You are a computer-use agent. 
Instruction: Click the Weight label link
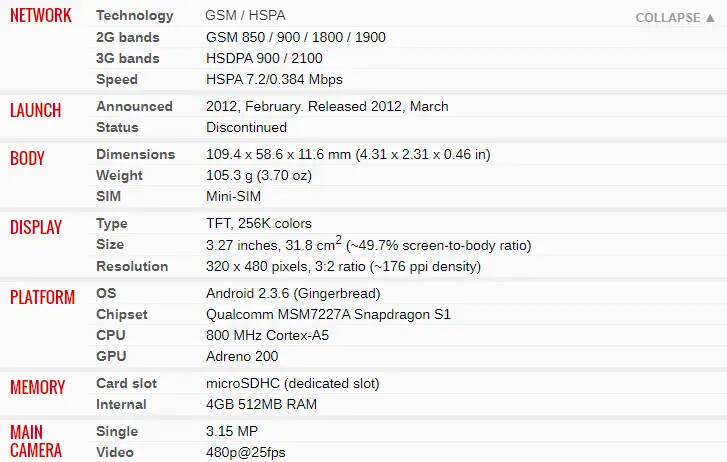(x=119, y=175)
